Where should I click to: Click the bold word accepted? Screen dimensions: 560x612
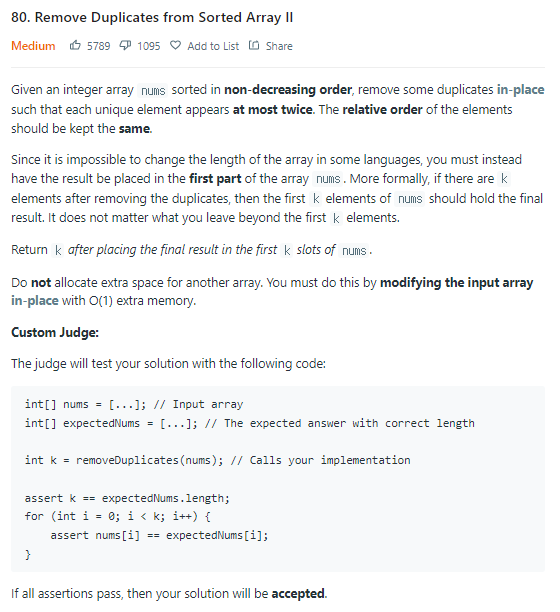coord(298,594)
